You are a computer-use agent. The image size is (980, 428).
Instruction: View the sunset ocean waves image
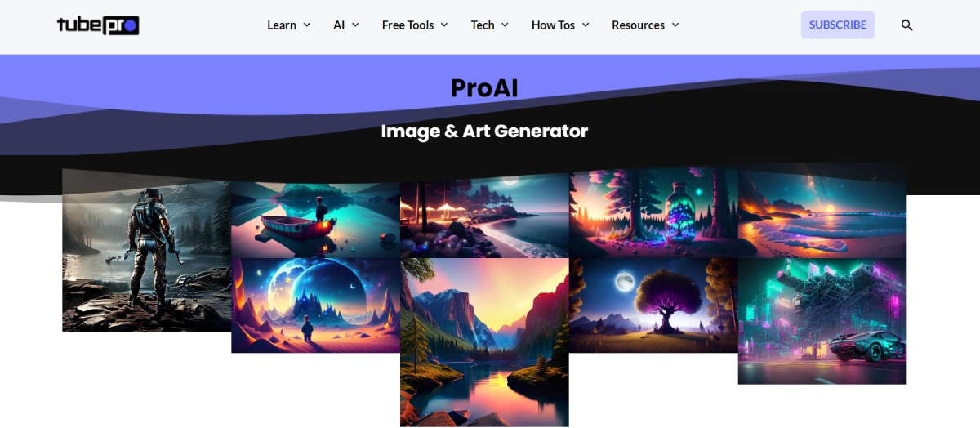822,212
